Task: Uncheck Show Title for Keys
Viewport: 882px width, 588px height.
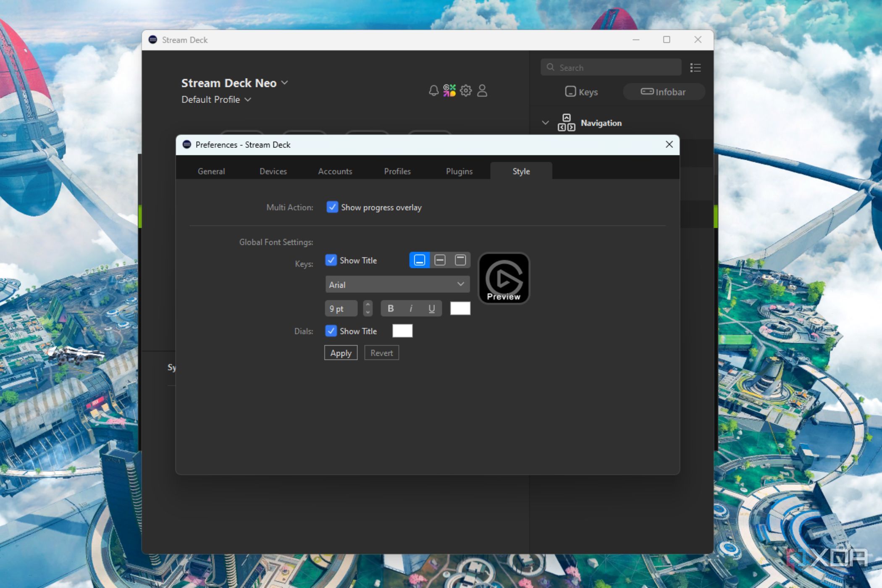Action: [x=331, y=260]
